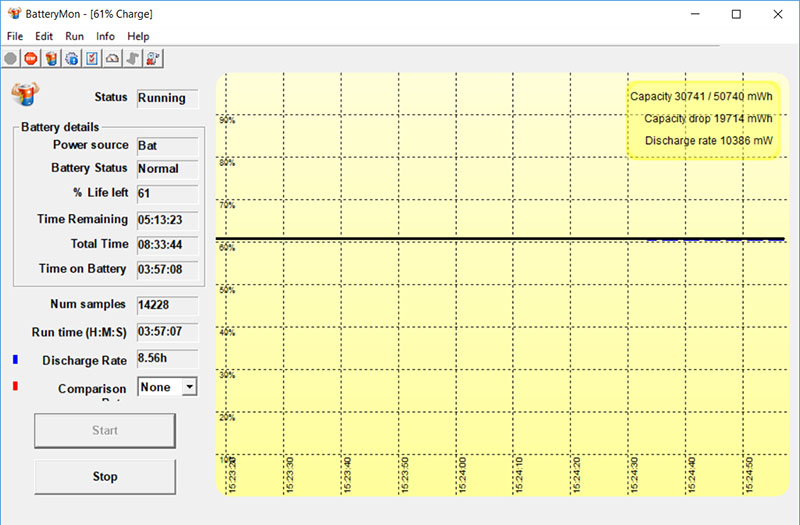Click the Stop button
Viewport: 800px width, 525px height.
click(x=105, y=477)
